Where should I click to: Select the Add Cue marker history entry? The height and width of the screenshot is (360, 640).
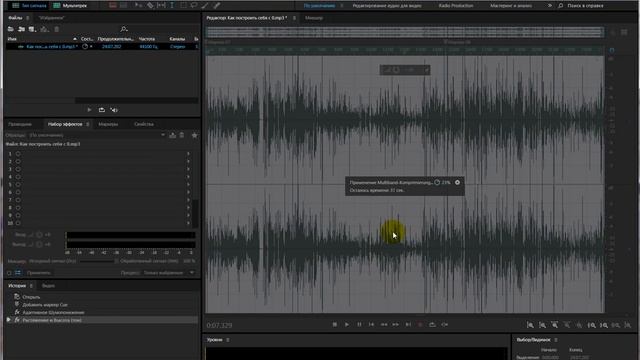(x=45, y=305)
